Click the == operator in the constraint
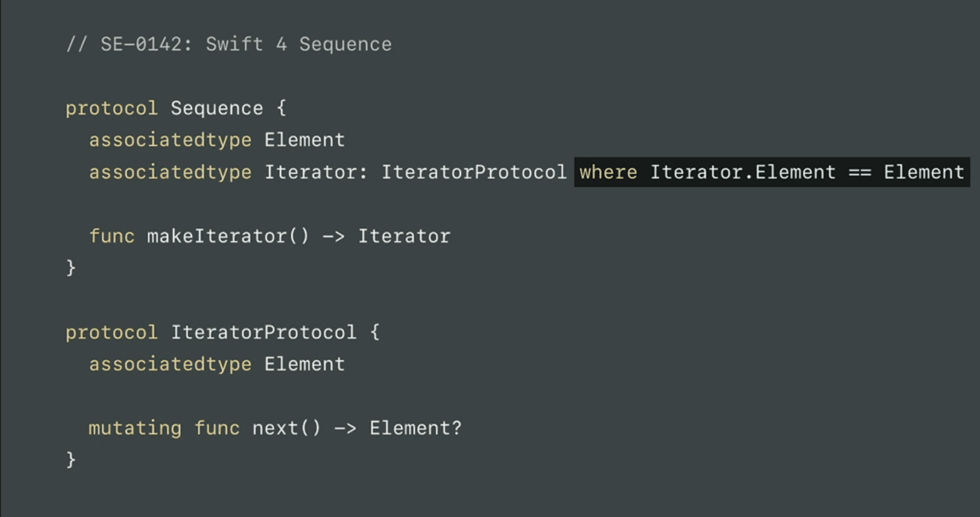This screenshot has width=980, height=517. (859, 172)
